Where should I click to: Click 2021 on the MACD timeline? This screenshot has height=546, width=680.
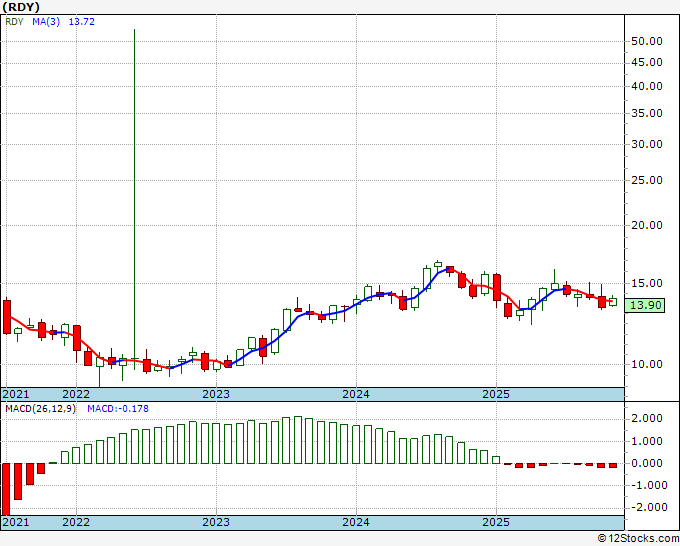coord(16,522)
